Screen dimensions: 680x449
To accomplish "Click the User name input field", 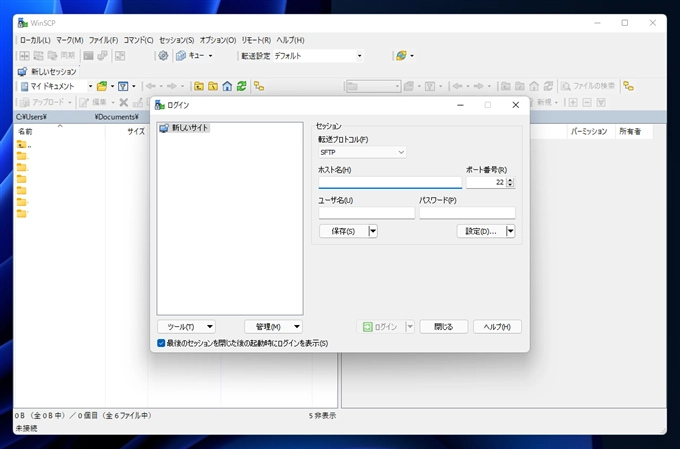I will (367, 213).
